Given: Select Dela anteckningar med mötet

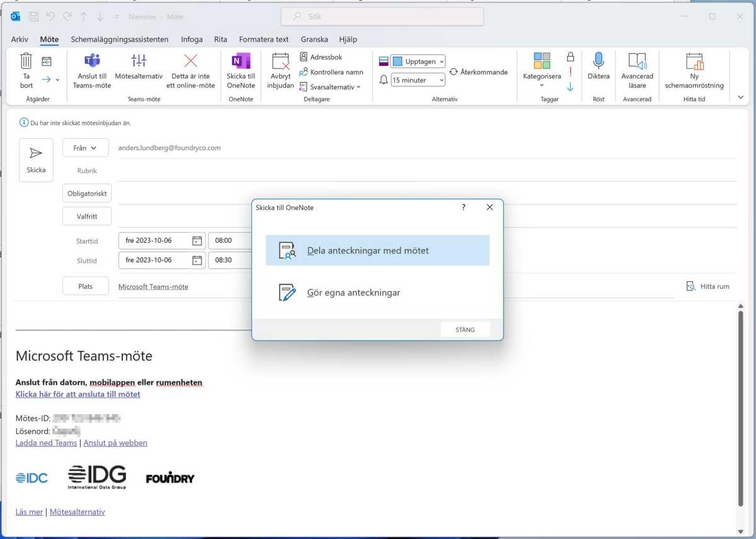Looking at the screenshot, I should (x=377, y=250).
